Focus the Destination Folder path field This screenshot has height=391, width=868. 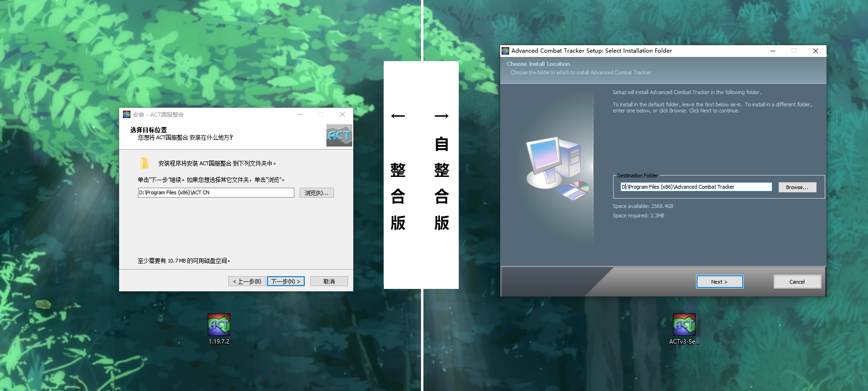(696, 187)
